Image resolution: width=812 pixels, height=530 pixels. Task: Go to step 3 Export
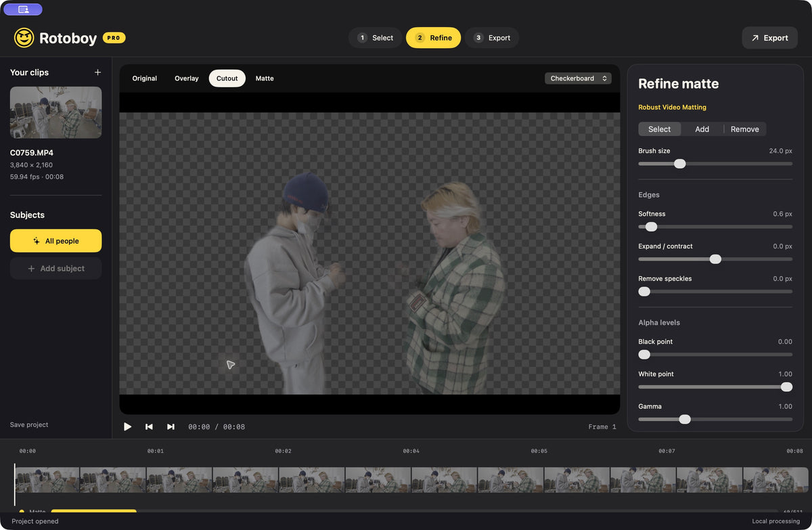click(x=492, y=38)
